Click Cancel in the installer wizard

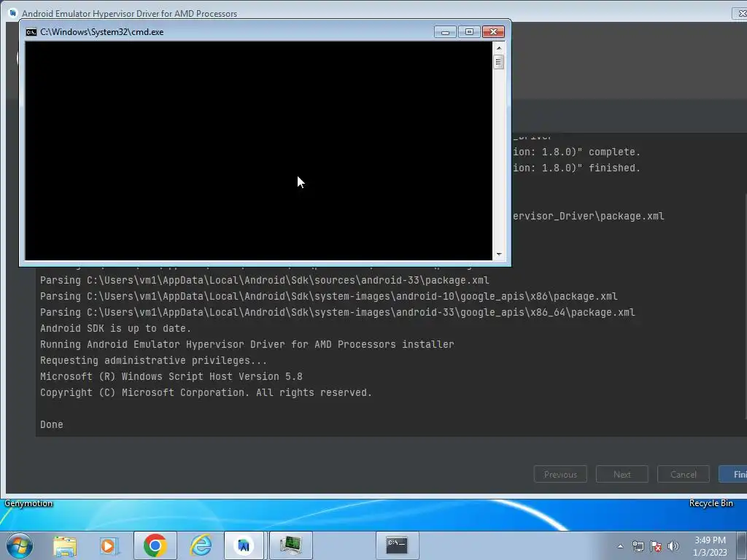pyautogui.click(x=683, y=474)
